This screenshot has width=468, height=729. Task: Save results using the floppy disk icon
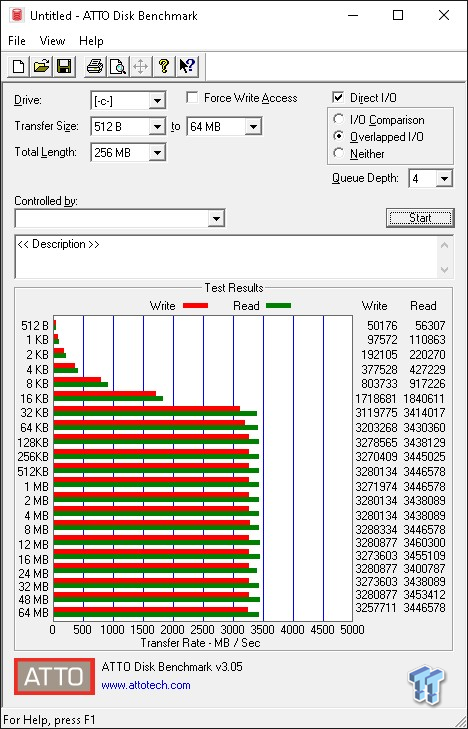click(64, 66)
